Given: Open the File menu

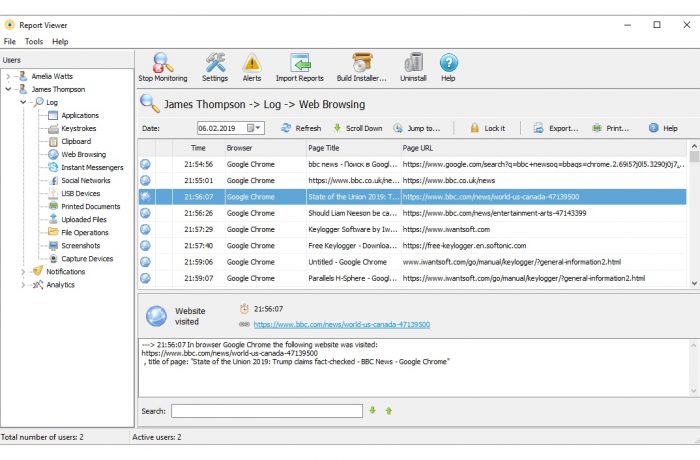Looking at the screenshot, I should 10,42.
